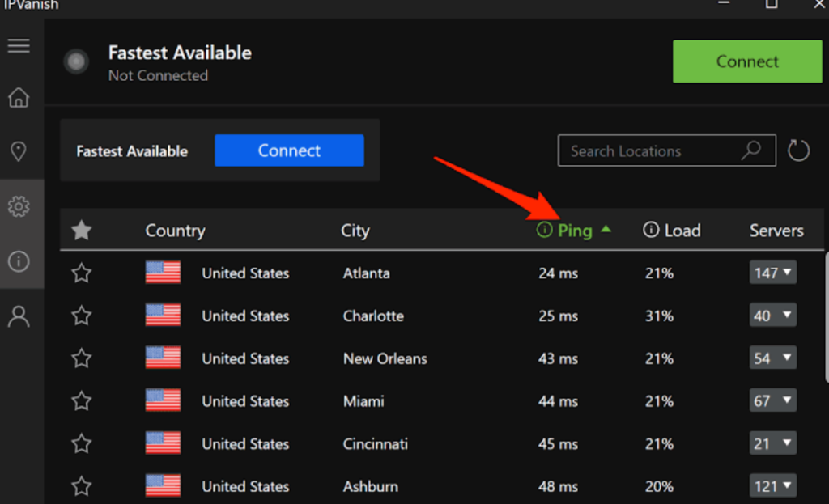Image resolution: width=829 pixels, height=504 pixels.
Task: Select the Ashburn city name
Action: (x=371, y=486)
